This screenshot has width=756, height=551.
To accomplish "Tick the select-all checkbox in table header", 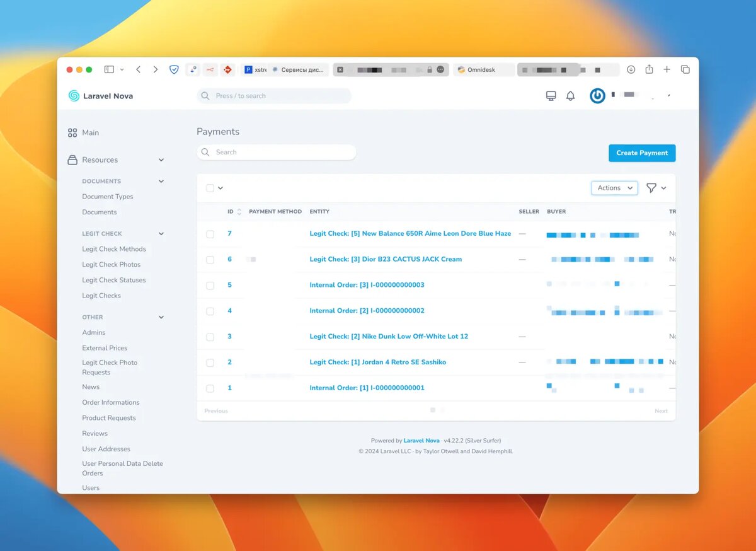I will pos(210,188).
